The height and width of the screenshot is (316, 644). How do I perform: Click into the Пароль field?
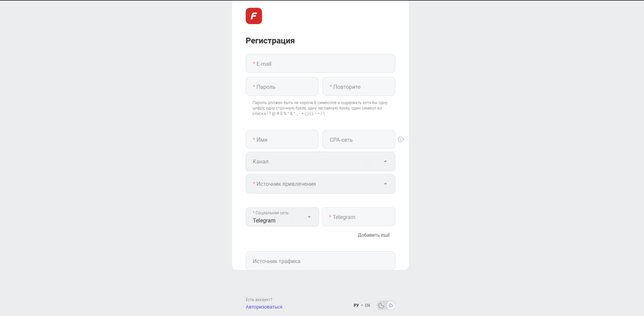click(282, 87)
